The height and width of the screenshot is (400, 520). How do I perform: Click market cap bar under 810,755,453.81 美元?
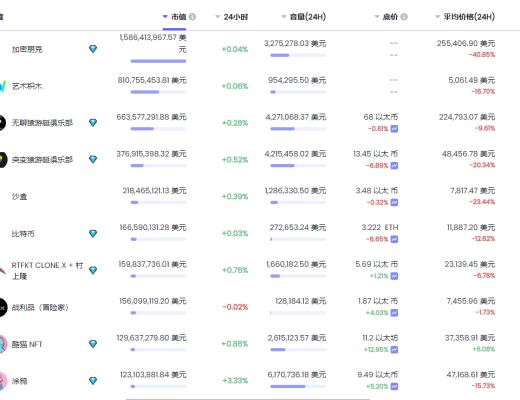point(158,92)
